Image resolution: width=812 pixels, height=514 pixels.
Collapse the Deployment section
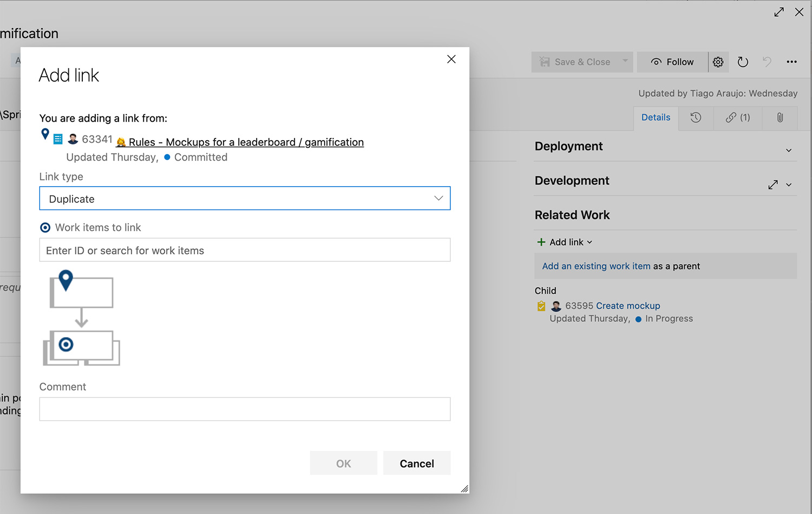pyautogui.click(x=789, y=150)
